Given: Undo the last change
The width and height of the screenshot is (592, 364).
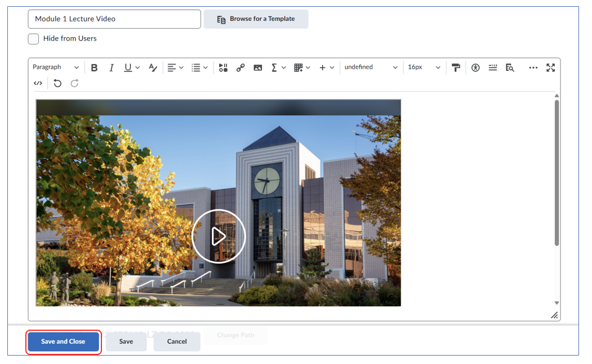Looking at the screenshot, I should point(57,83).
